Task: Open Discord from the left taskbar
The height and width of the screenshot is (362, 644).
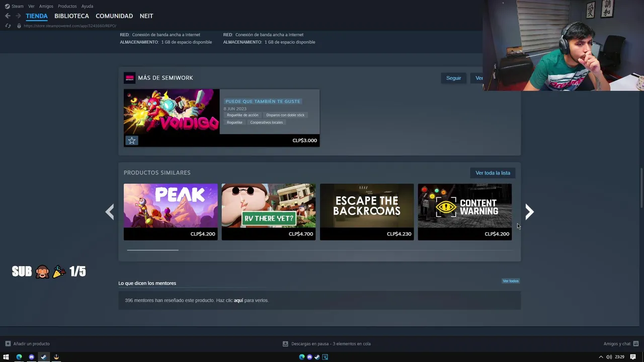Action: [31, 357]
